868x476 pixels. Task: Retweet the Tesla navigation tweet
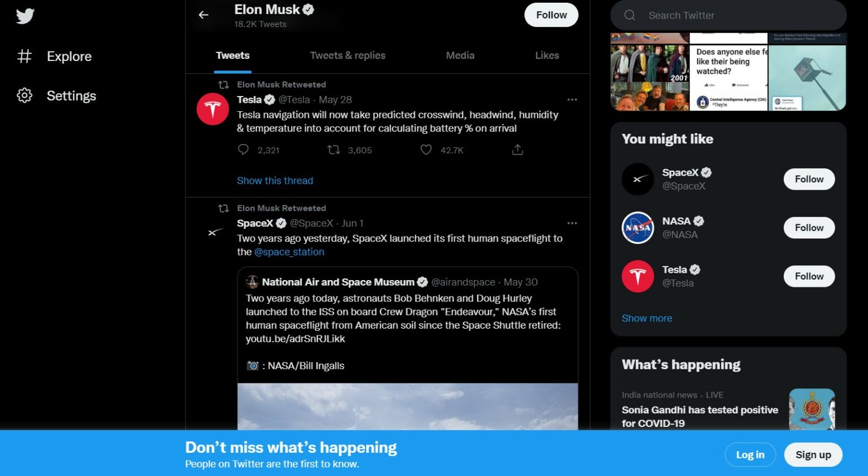pyautogui.click(x=333, y=150)
